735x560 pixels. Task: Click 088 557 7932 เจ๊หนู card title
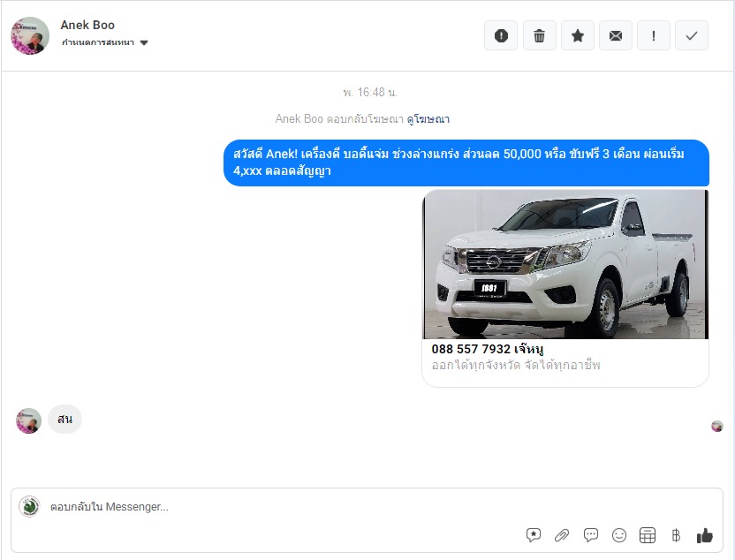[488, 349]
